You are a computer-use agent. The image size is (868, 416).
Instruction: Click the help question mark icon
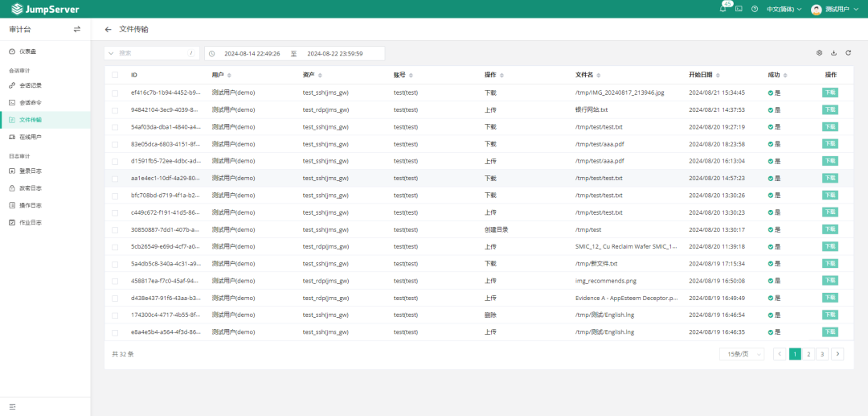[x=755, y=9]
